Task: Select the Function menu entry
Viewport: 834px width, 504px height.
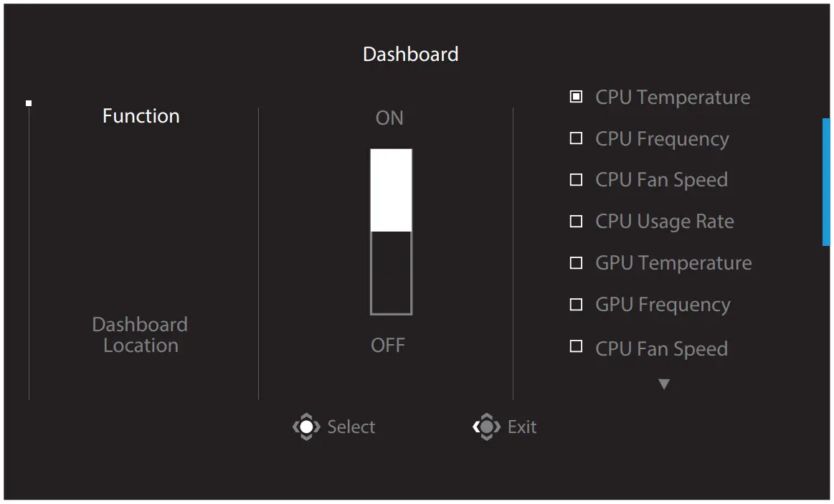Action: tap(141, 115)
